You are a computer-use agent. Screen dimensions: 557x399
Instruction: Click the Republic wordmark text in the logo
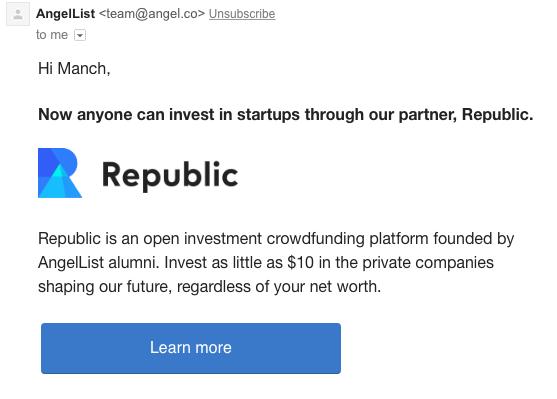pos(170,175)
